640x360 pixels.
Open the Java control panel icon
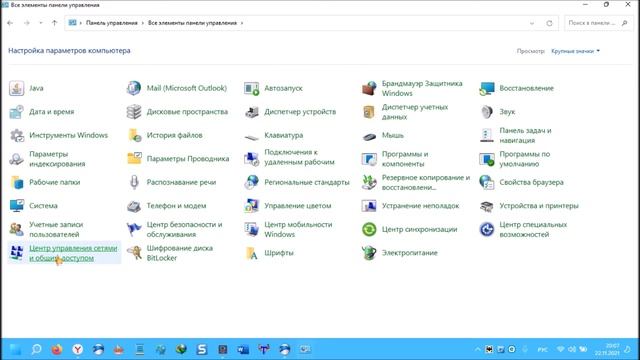(17, 88)
